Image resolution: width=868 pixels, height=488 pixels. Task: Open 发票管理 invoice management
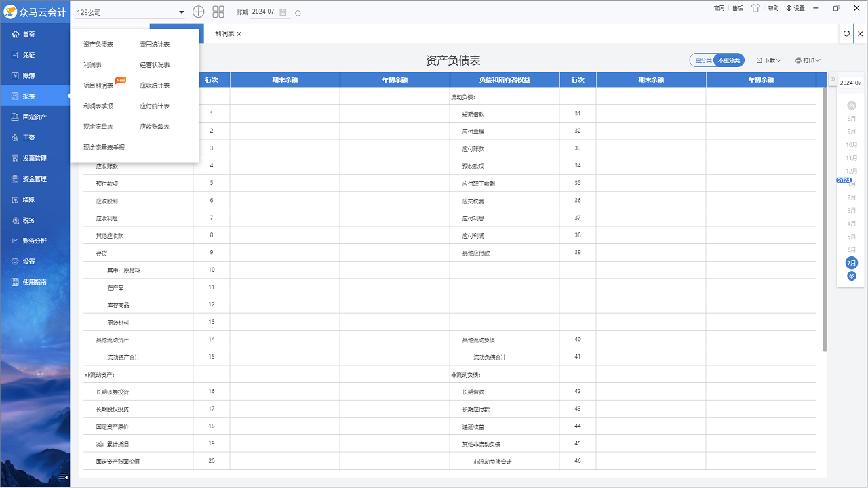pos(31,158)
